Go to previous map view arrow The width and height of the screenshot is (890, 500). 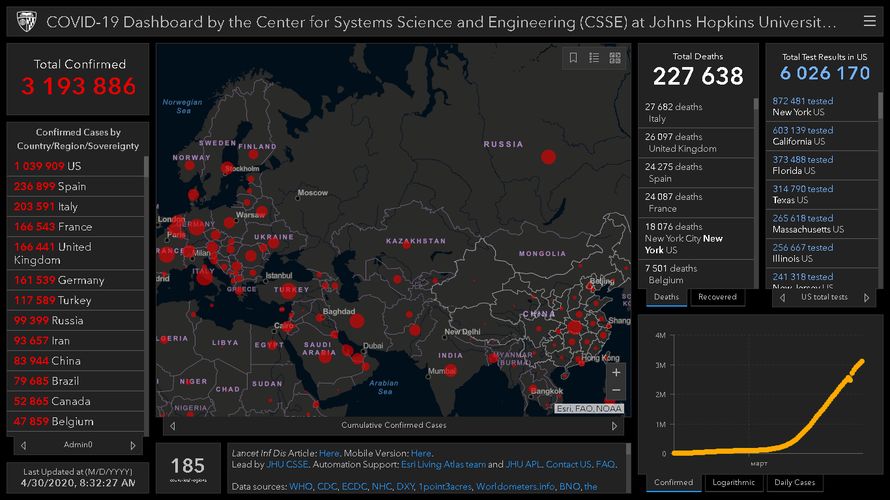171,425
